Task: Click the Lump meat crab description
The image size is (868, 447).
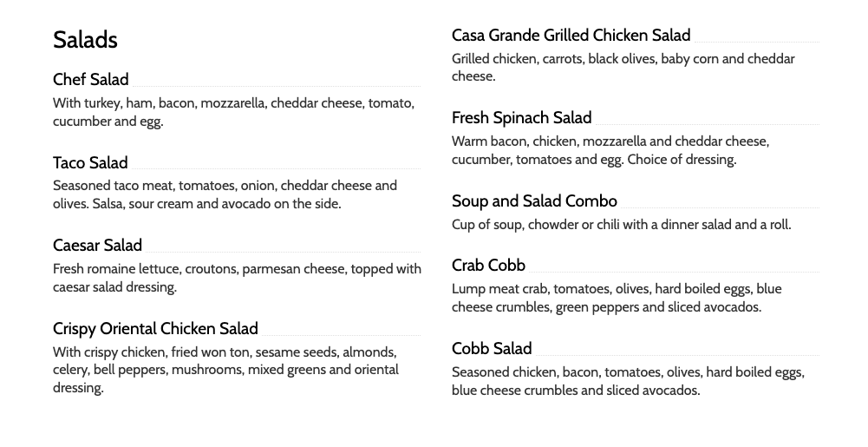Action: click(617, 298)
